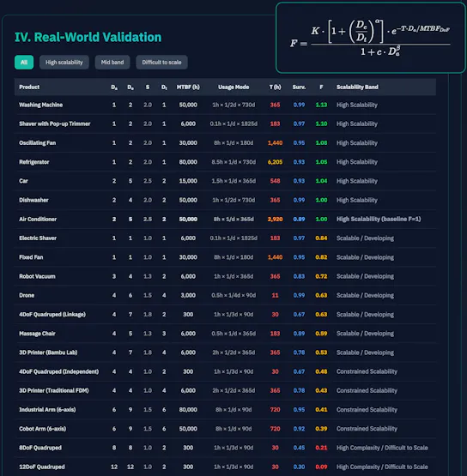This screenshot has width=467, height=476.
Task: Click 8DoF Quadruped Surv. value 0.45
Action: click(299, 448)
